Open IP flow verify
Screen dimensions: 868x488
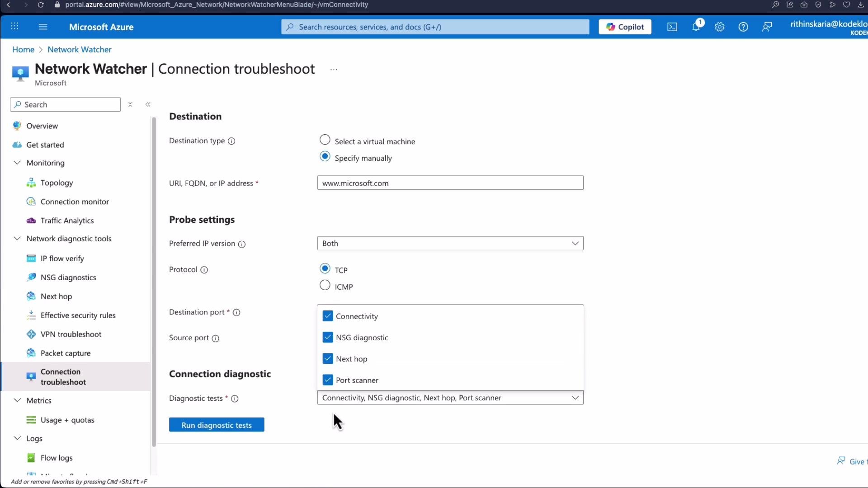[x=62, y=258]
